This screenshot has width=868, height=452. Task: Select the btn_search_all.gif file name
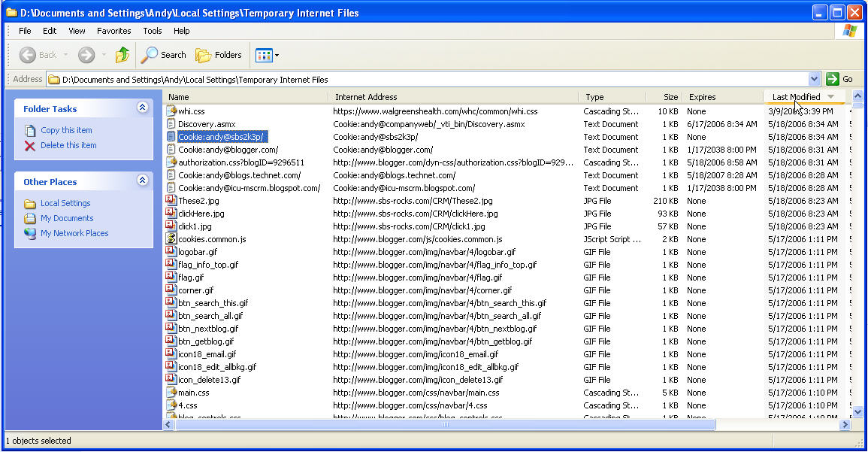[210, 316]
